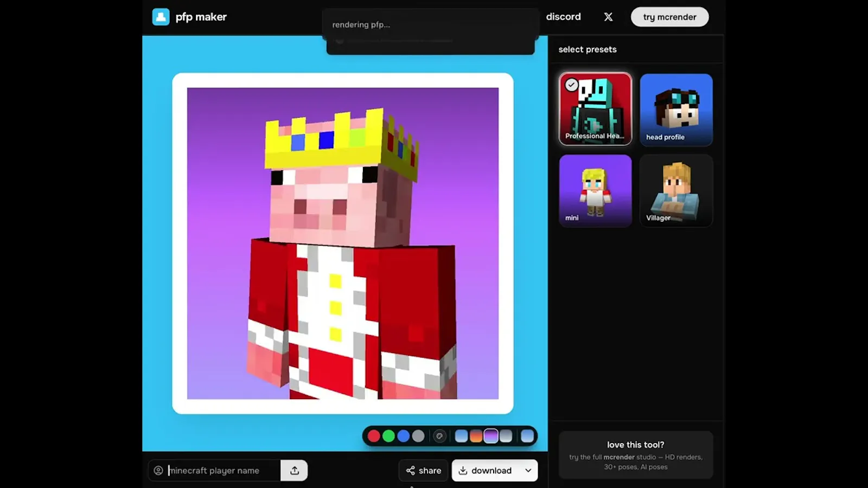Click the share button
The width and height of the screenshot is (868, 488).
pos(424,470)
